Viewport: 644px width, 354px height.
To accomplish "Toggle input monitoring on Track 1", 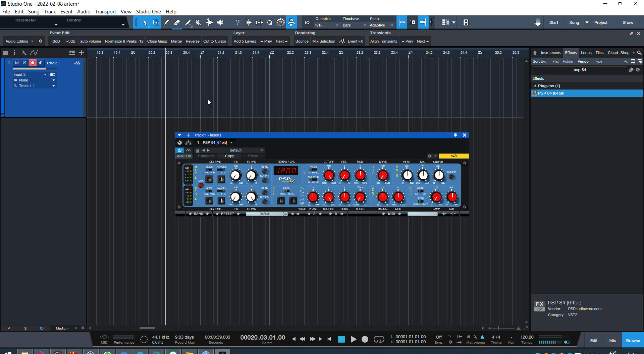I will pos(41,63).
